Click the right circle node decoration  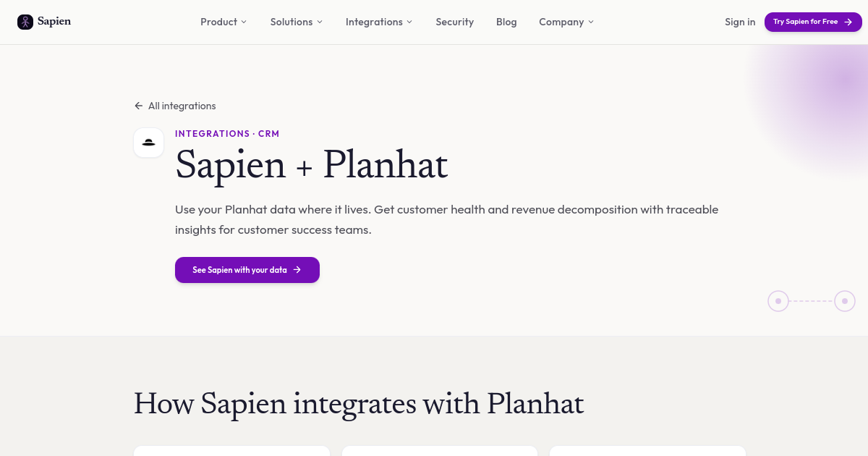(x=845, y=301)
